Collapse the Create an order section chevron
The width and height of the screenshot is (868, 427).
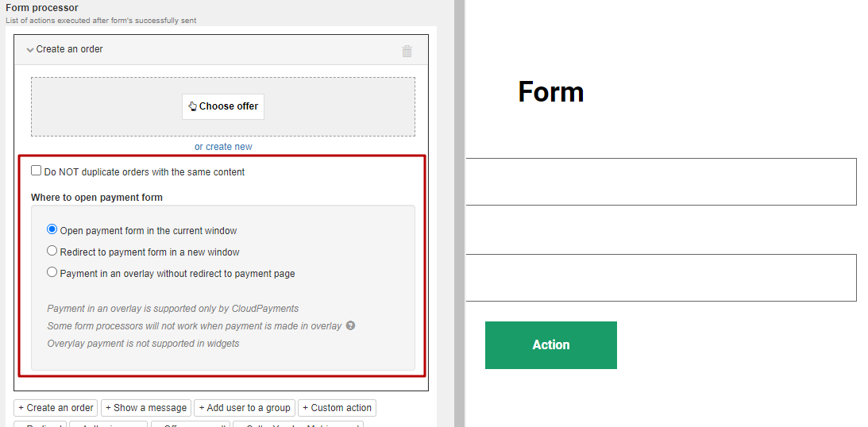30,50
